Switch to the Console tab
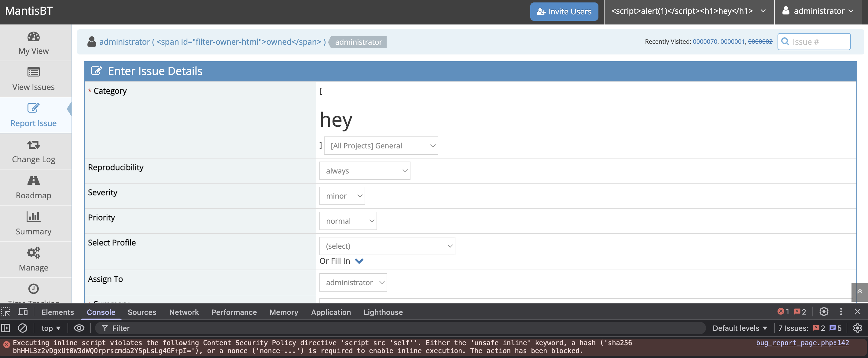This screenshot has height=358, width=868. pos(101,312)
